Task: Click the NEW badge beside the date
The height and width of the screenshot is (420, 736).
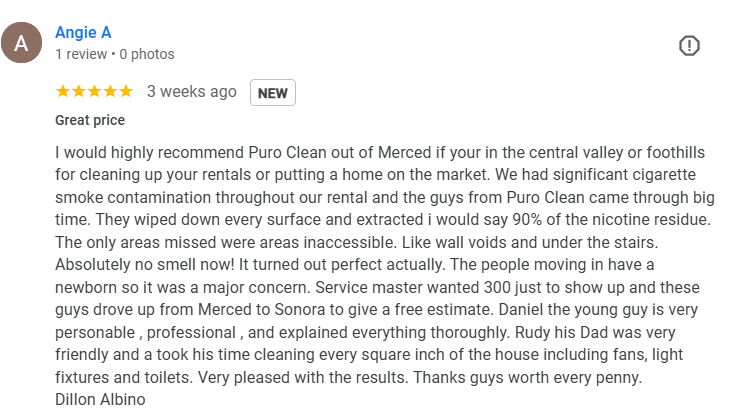Action: tap(273, 92)
